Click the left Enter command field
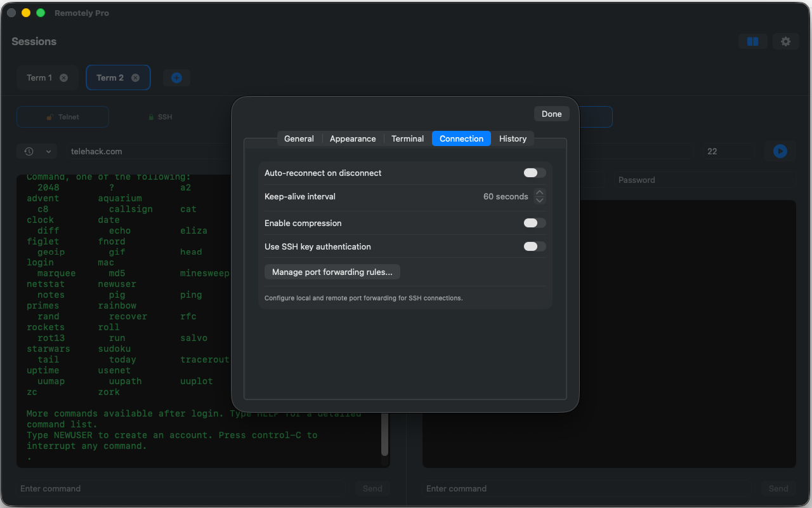 point(181,488)
